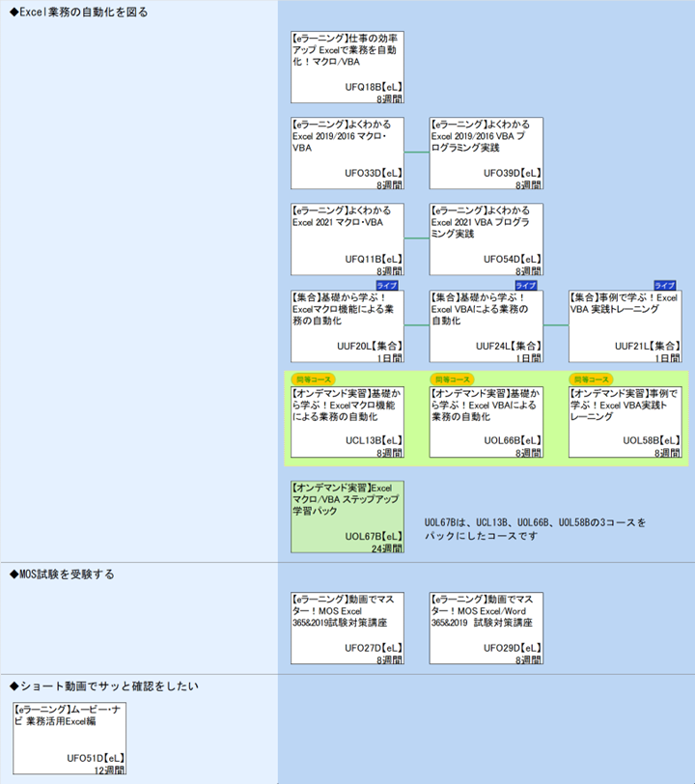Open the UFO54D Excel 2021 VBA programming card
695x784 pixels.
click(x=486, y=239)
